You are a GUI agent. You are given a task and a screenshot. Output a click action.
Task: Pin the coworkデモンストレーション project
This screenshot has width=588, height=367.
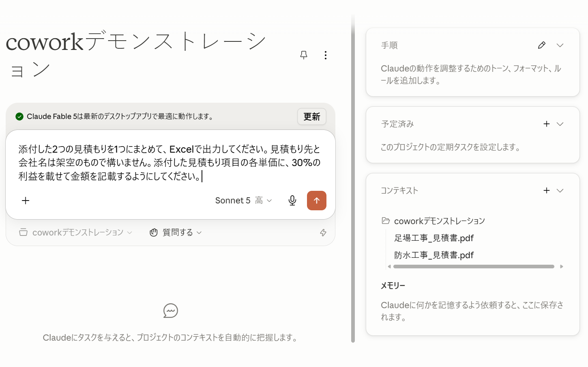click(304, 55)
